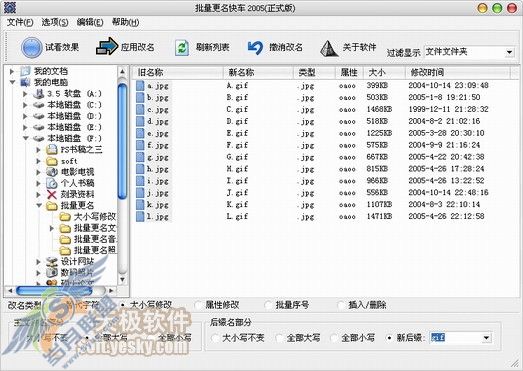This screenshot has height=371, width=523.
Task: Select the 3.5 软盘 (A:) drive icon
Action: coord(39,94)
